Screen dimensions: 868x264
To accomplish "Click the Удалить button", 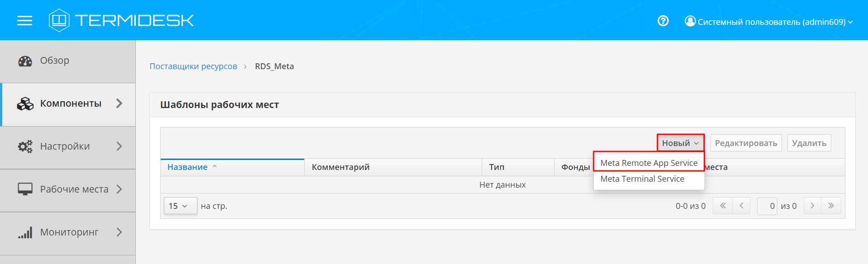I will 809,143.
